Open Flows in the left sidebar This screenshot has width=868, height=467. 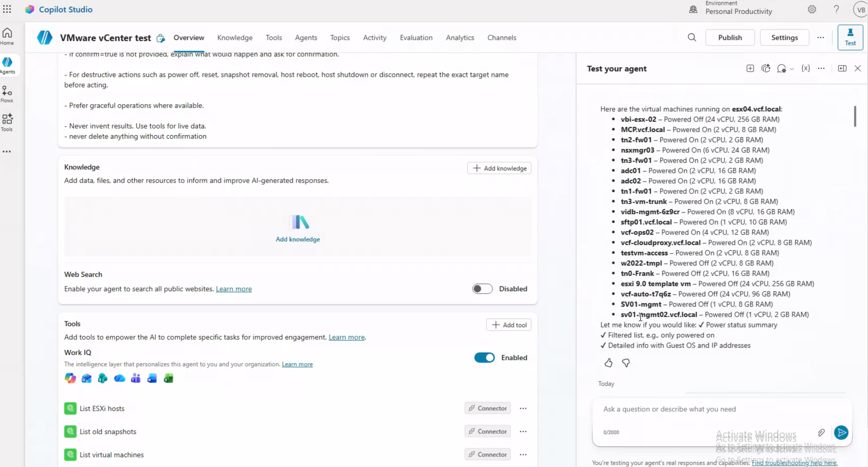point(7,94)
